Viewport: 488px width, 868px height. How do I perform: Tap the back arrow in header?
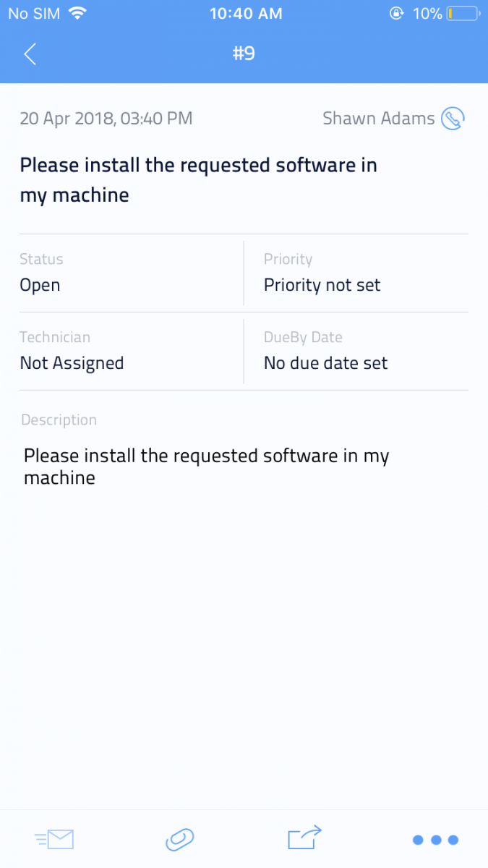coord(30,54)
